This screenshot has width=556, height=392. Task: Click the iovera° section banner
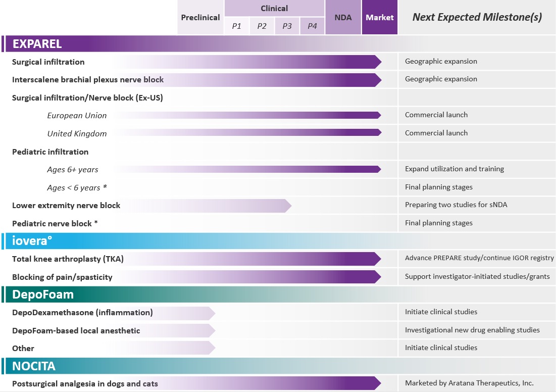point(32,241)
